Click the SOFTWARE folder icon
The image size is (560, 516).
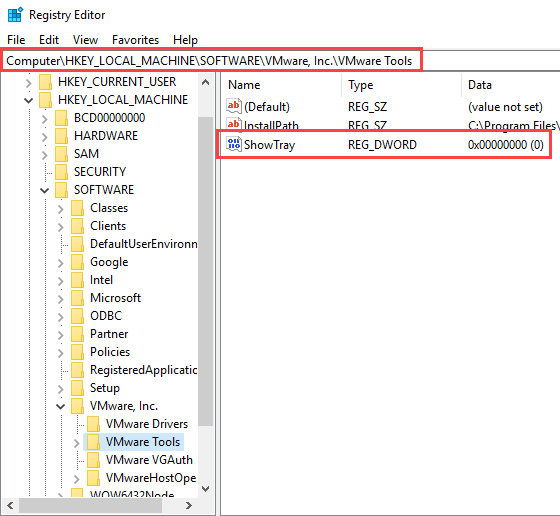[61, 190]
